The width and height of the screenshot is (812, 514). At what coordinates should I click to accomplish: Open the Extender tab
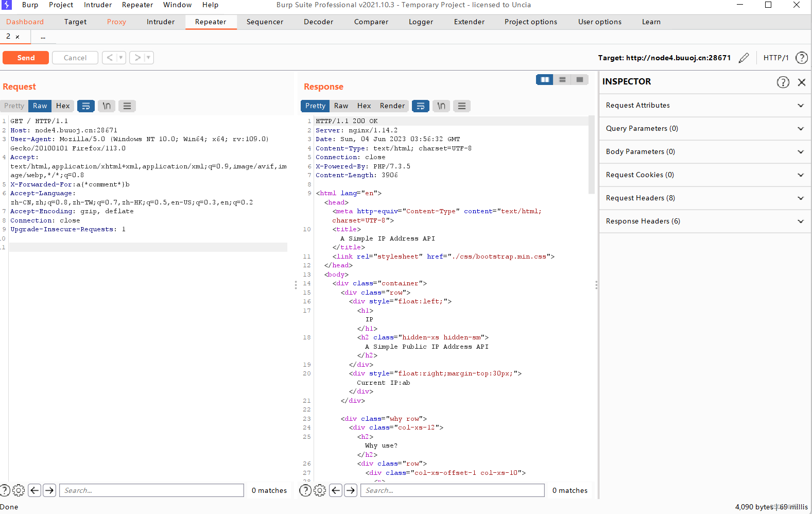(469, 22)
